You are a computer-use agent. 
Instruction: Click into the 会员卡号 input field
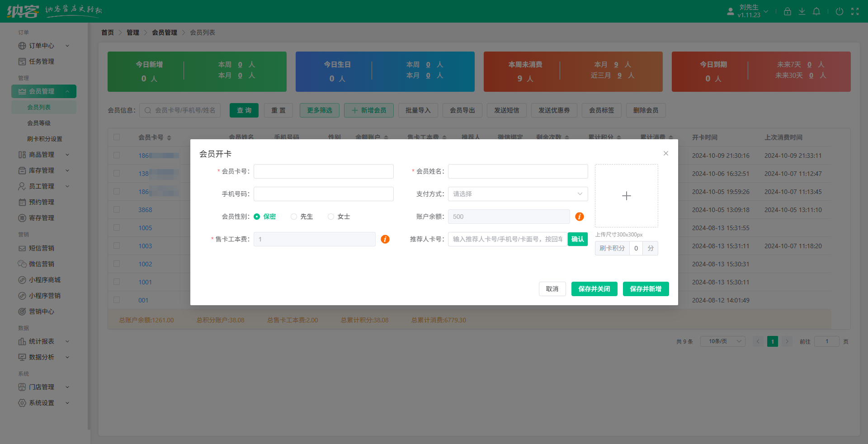pos(323,171)
